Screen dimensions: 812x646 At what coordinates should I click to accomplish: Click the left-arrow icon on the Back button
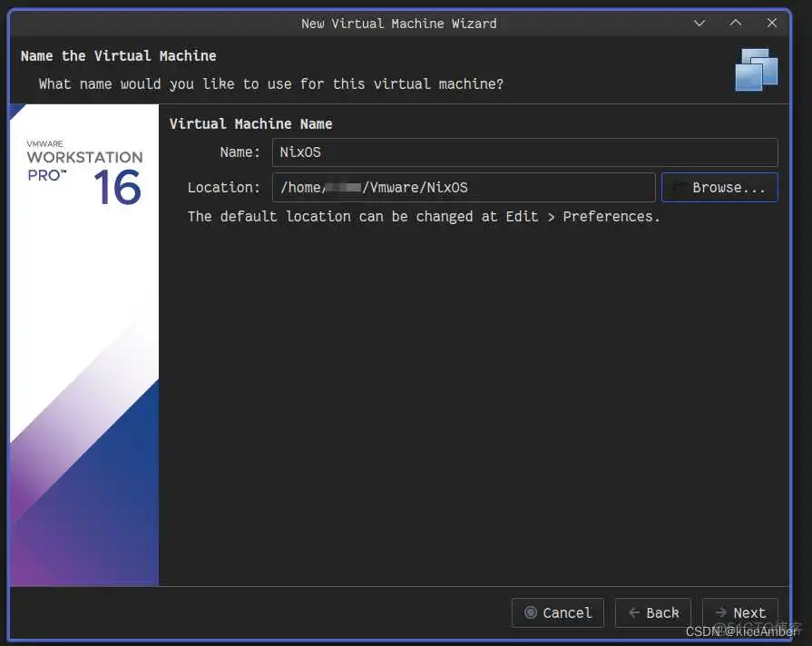pyautogui.click(x=635, y=612)
